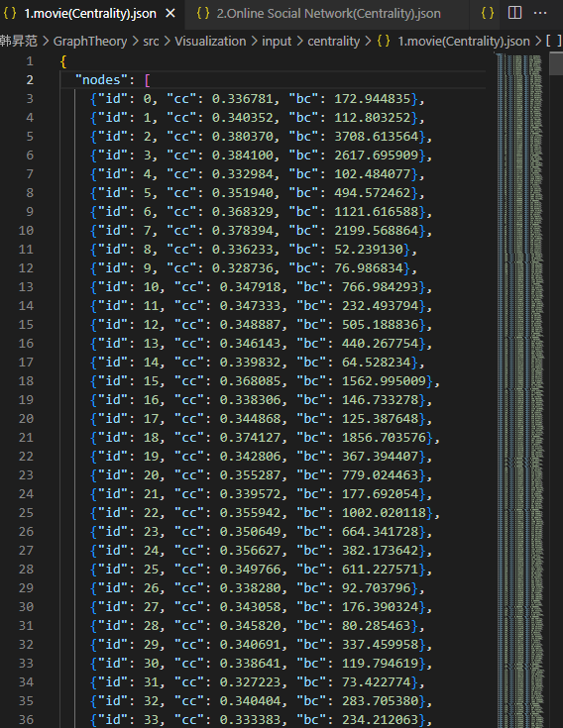
Task: Close the 1.movie(Centrality).json tab
Action: point(170,14)
